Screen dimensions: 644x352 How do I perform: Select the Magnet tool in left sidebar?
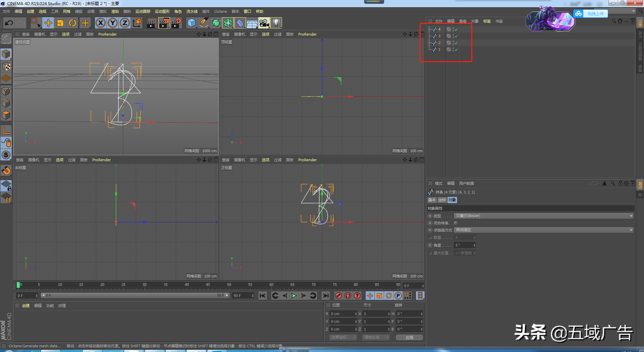[6, 171]
